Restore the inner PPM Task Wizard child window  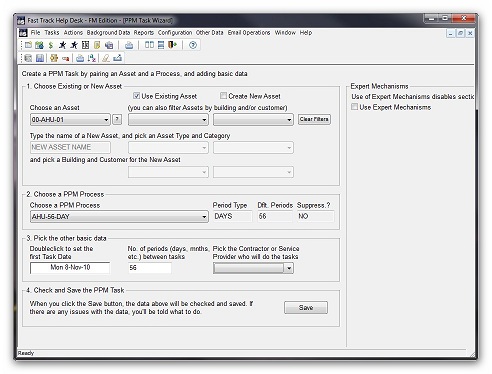pos(460,33)
